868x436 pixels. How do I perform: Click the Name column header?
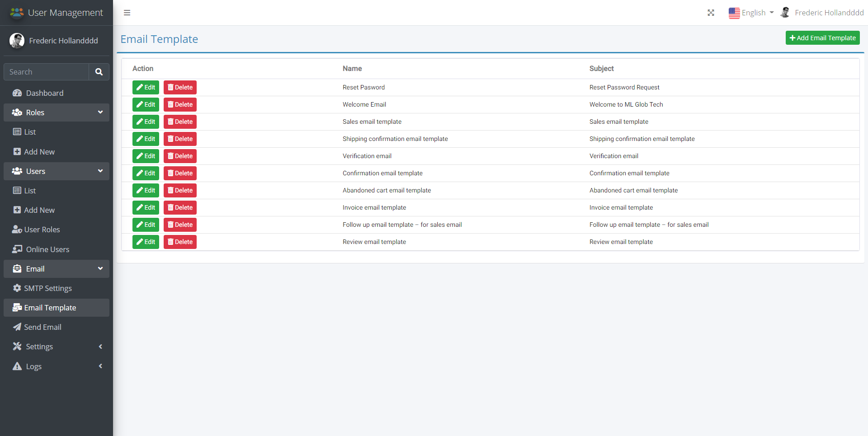click(352, 69)
